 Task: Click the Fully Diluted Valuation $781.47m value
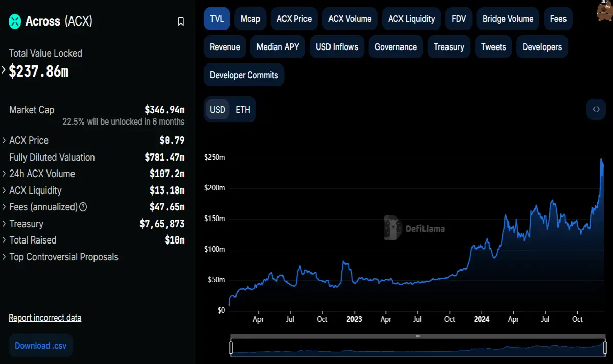(164, 157)
